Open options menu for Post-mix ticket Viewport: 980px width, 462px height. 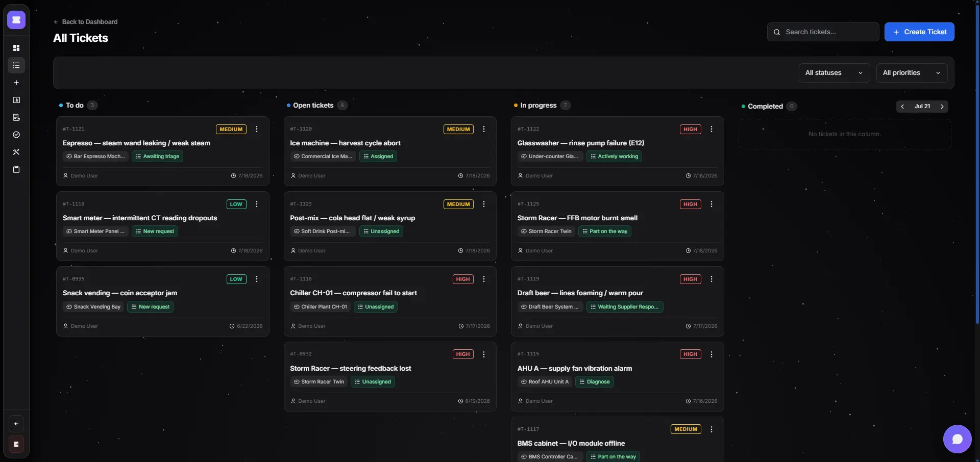tap(484, 204)
